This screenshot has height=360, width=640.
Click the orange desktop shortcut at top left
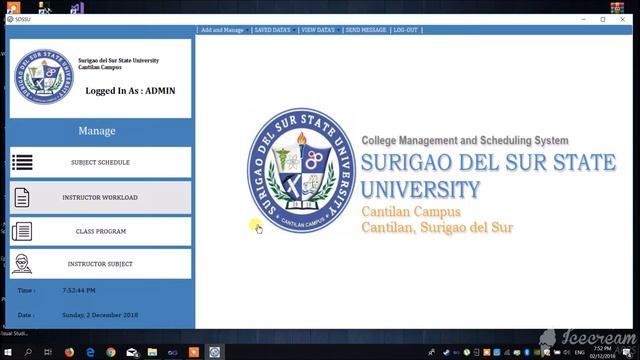(x=13, y=7)
